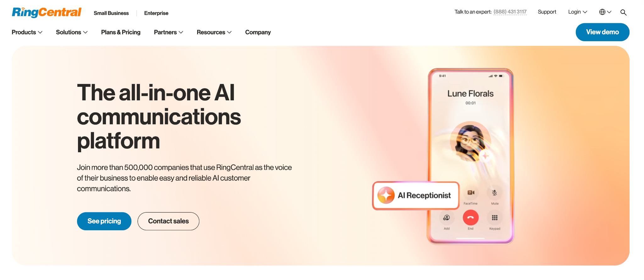
Task: Open the Login dropdown
Action: 578,12
